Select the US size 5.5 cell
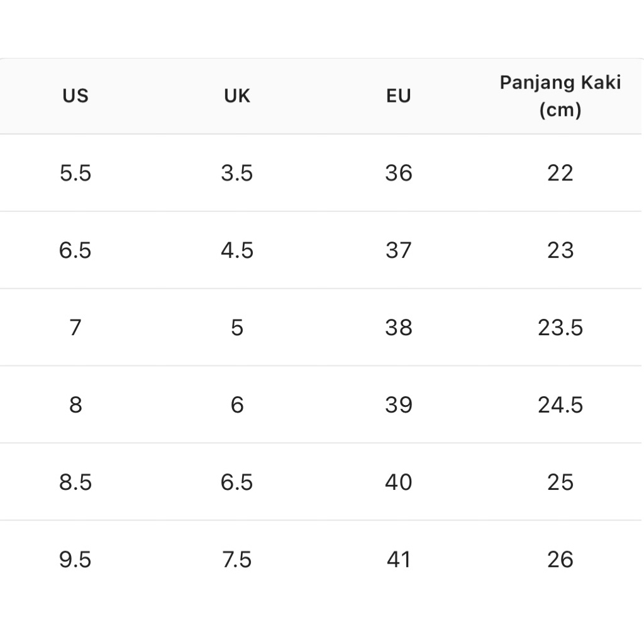Image resolution: width=644 pixels, height=644 pixels. click(75, 173)
